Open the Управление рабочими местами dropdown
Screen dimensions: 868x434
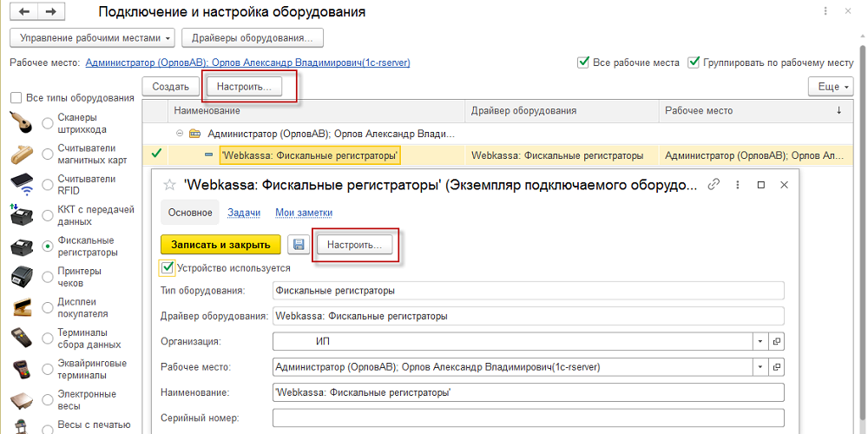pyautogui.click(x=93, y=38)
